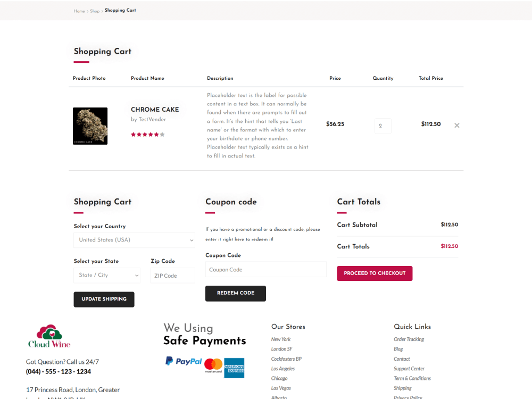Screen dimensions: 532x399
Task: Click the UPDATE SHIPPING button
Action: [104, 299]
